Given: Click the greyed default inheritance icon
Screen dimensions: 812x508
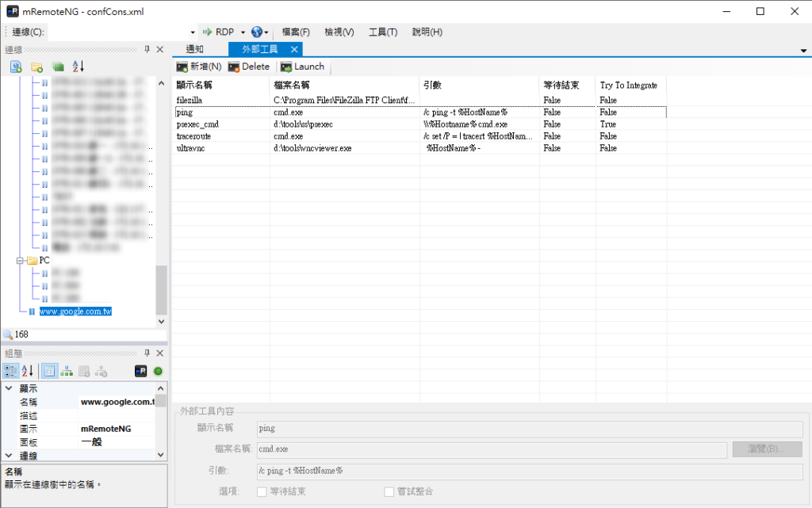Looking at the screenshot, I should [101, 371].
